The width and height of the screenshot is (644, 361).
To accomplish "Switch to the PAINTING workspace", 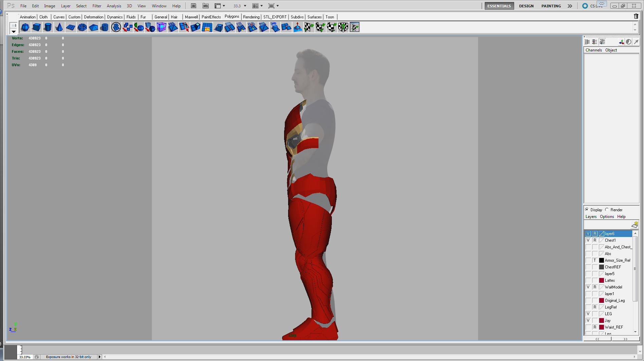I will tap(551, 6).
